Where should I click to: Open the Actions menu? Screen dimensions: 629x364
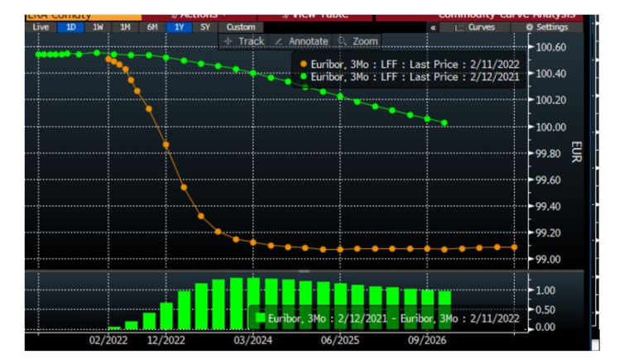199,16
